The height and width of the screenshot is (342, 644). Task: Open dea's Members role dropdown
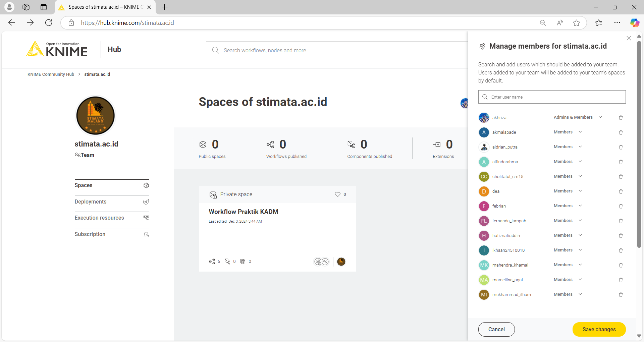coord(568,191)
